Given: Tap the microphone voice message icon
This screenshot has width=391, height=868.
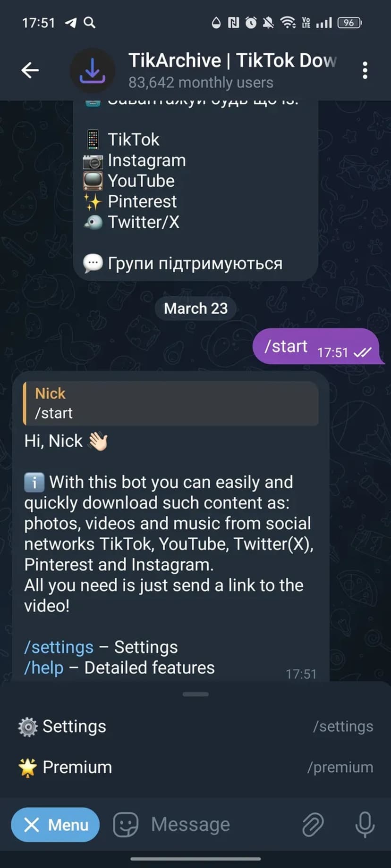Looking at the screenshot, I should click(365, 825).
